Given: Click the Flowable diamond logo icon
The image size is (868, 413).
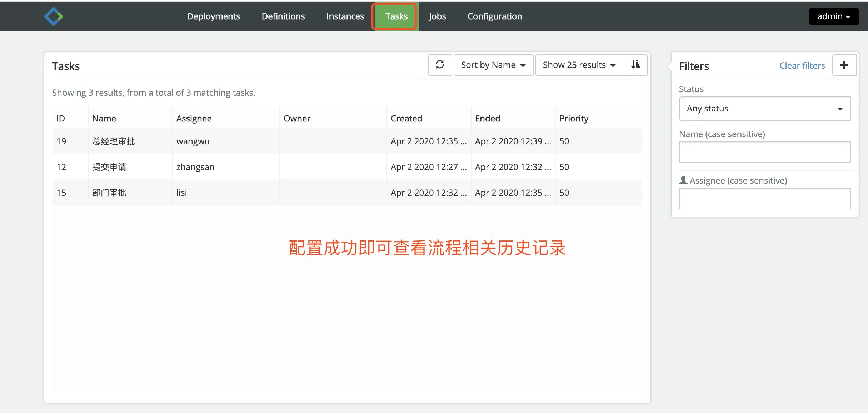Looking at the screenshot, I should coord(54,16).
